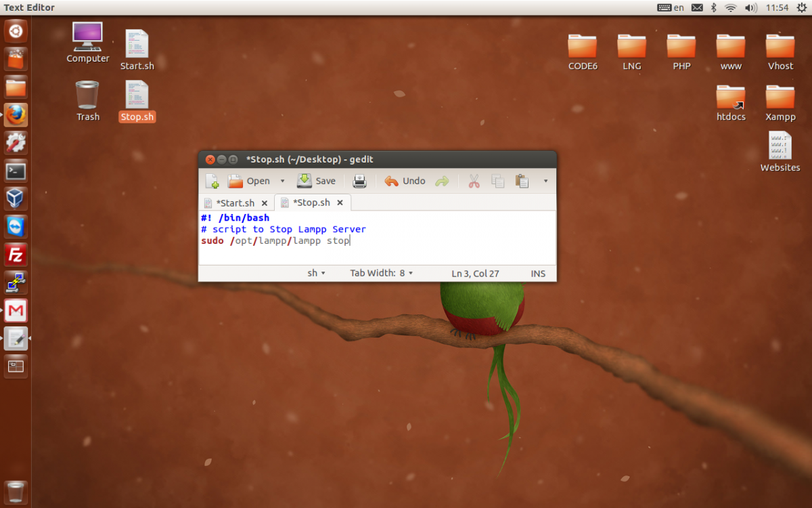Select the www folder on desktop
Screen dimensions: 812x508
[x=731, y=53]
